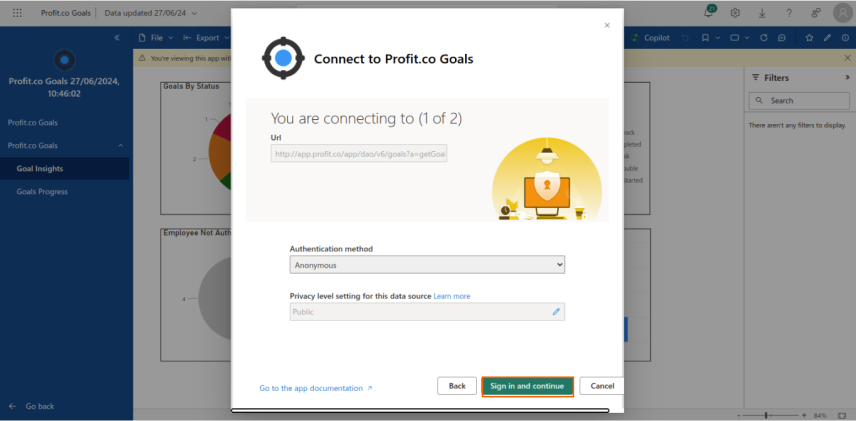Click the 84% zoom level text
Image resolution: width=856 pixels, height=421 pixels.
tap(820, 416)
